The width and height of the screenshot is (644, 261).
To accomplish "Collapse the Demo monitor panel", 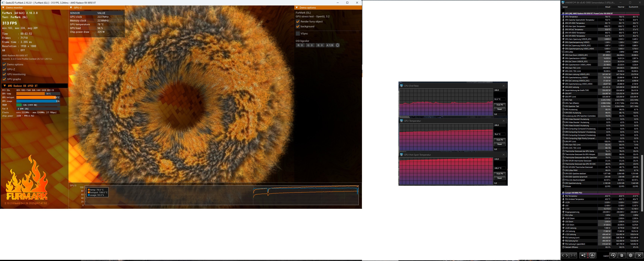I will click(x=3, y=8).
